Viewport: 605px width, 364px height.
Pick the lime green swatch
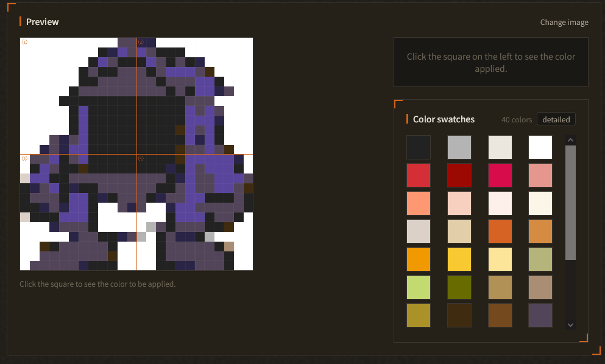tap(419, 287)
